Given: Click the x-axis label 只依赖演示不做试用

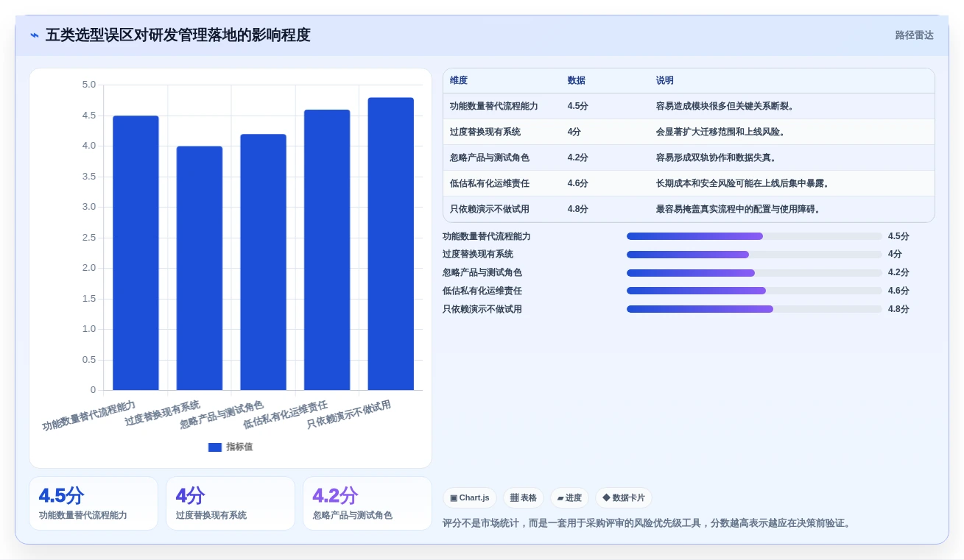Looking at the screenshot, I should [x=349, y=415].
